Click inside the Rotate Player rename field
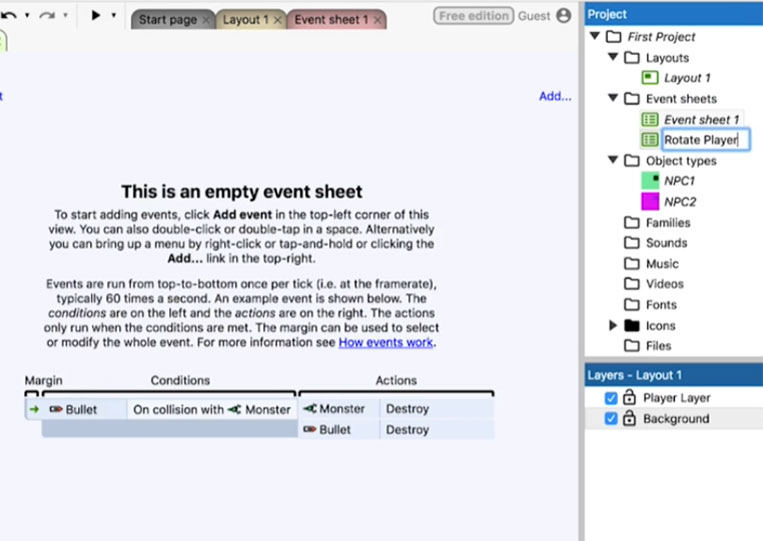 [x=705, y=140]
